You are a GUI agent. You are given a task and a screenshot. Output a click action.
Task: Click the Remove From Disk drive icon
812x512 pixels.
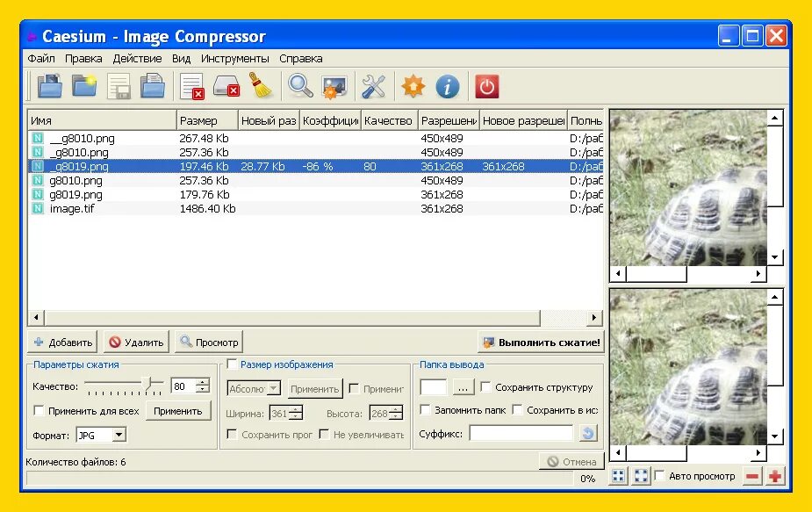pyautogui.click(x=226, y=86)
